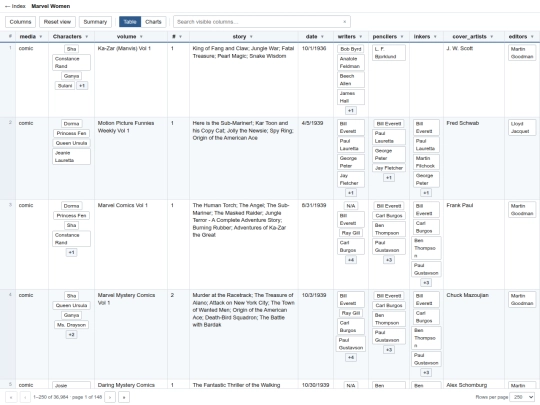The height and width of the screenshot is (405, 540).
Task: Expand +1 writers in row 1
Action: click(351, 111)
